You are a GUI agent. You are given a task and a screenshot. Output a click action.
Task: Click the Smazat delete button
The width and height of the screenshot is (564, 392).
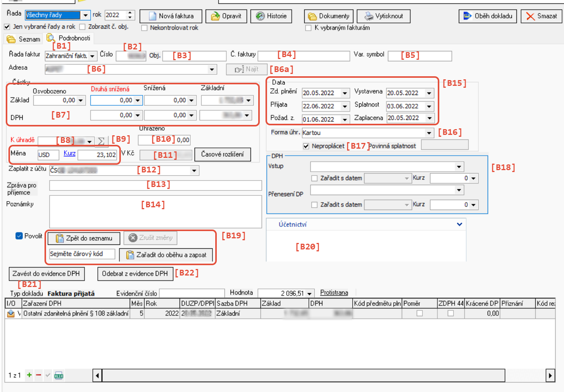(x=542, y=16)
